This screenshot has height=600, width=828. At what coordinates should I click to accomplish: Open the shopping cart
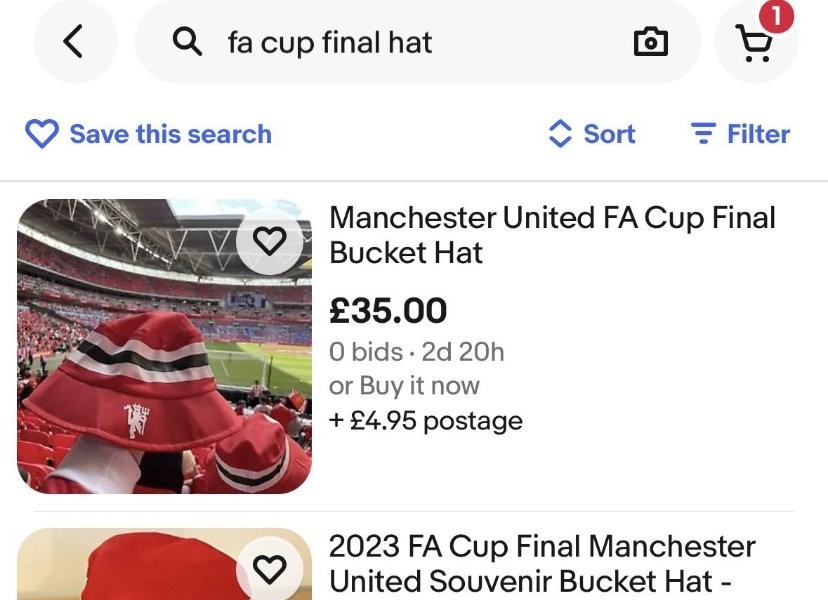pos(754,43)
